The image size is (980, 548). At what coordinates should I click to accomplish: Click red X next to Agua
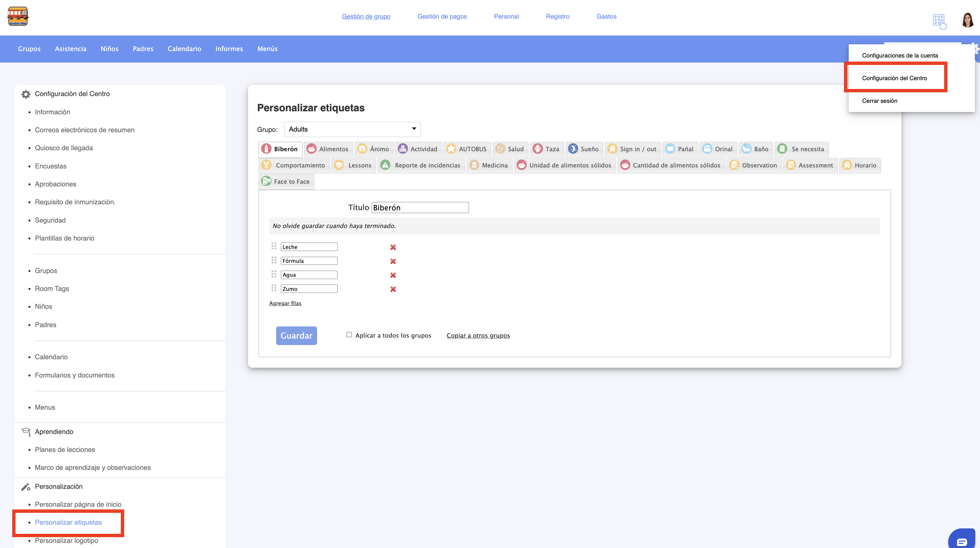click(x=393, y=275)
